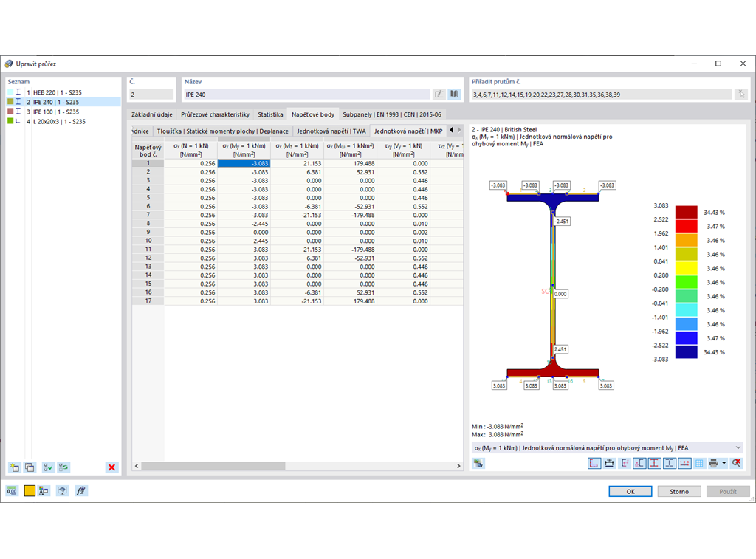Screen dimensions: 756x559
Task: Invert the list selection
Action: click(63, 467)
